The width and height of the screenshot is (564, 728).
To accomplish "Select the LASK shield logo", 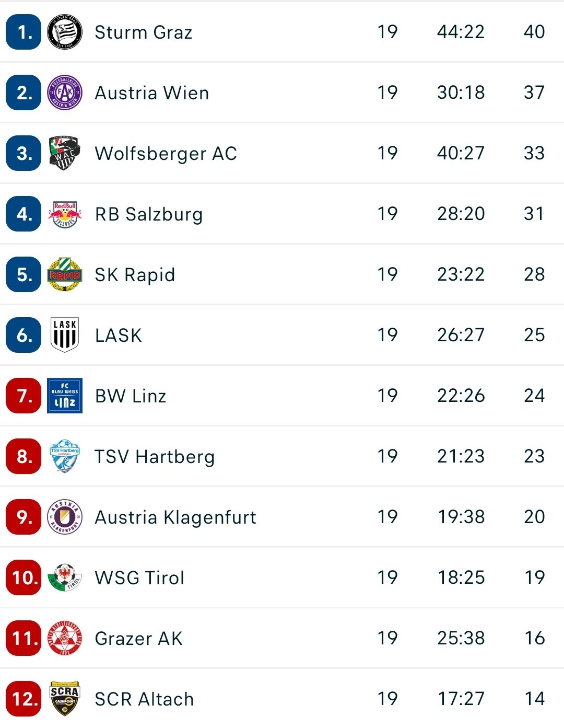I will pos(65,336).
